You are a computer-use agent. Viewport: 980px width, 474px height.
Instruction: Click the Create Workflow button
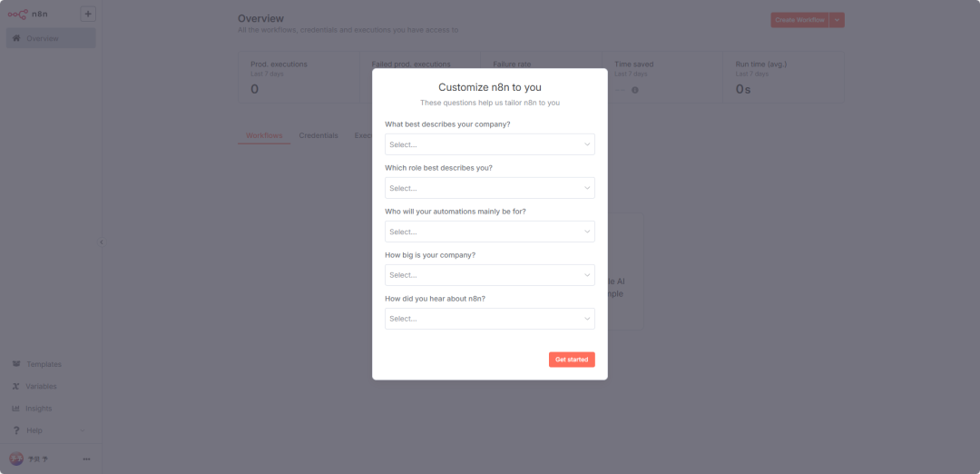(799, 20)
